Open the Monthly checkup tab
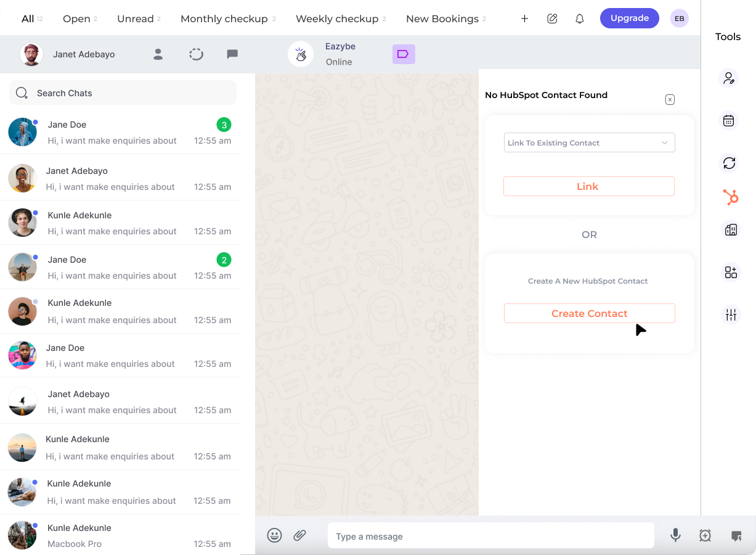The width and height of the screenshot is (756, 555). (x=224, y=18)
